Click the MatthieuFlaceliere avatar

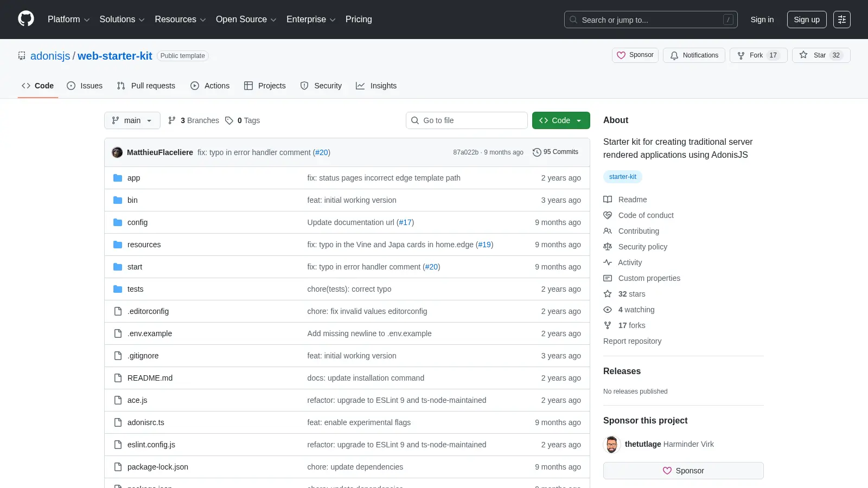117,152
